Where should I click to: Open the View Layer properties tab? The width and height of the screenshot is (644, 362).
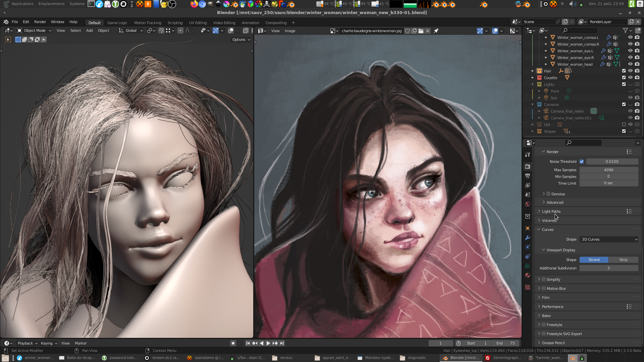[528, 185]
